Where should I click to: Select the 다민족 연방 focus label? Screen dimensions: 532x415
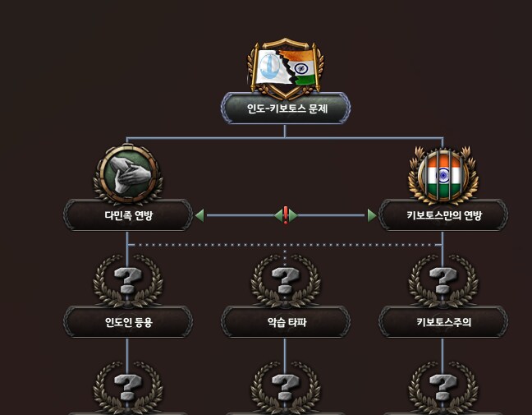point(128,215)
